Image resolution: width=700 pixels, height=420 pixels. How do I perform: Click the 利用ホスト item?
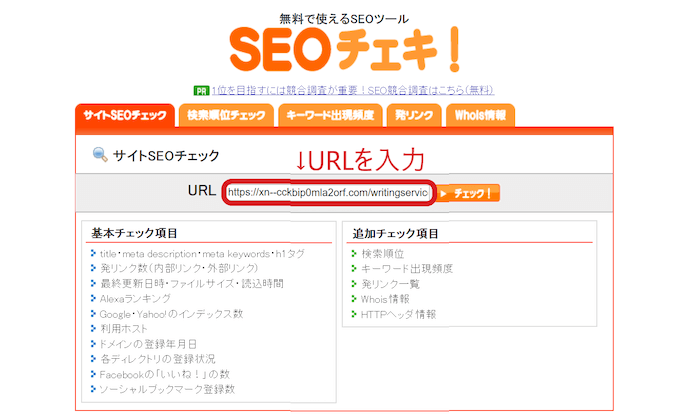click(123, 329)
